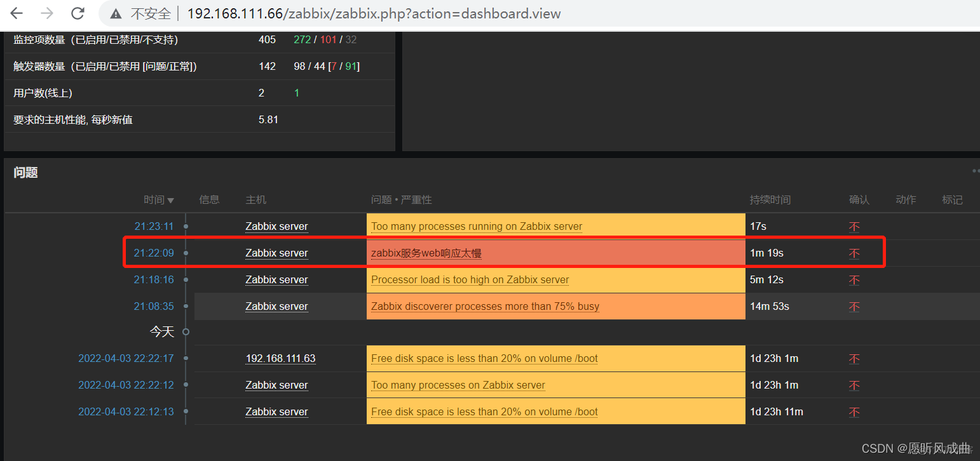
Task: Open the 问题 widget options menu dots
Action: point(976,171)
